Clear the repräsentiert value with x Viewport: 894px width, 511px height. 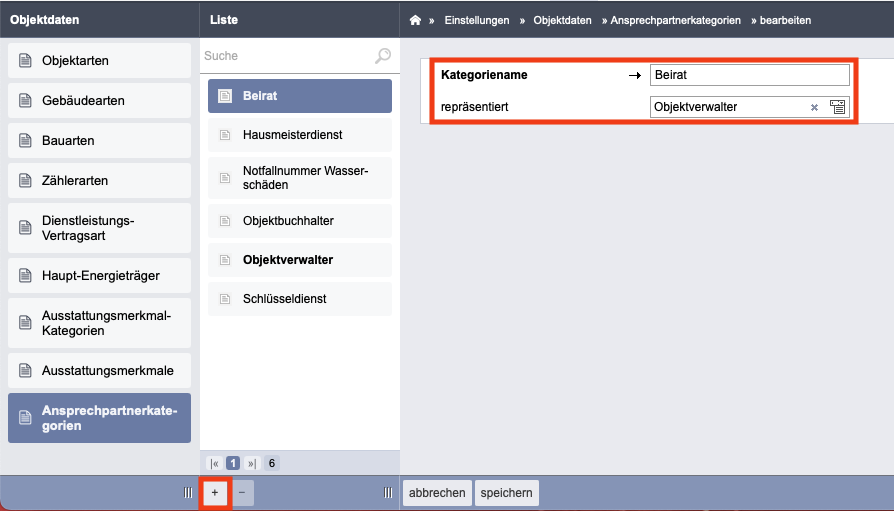(814, 107)
